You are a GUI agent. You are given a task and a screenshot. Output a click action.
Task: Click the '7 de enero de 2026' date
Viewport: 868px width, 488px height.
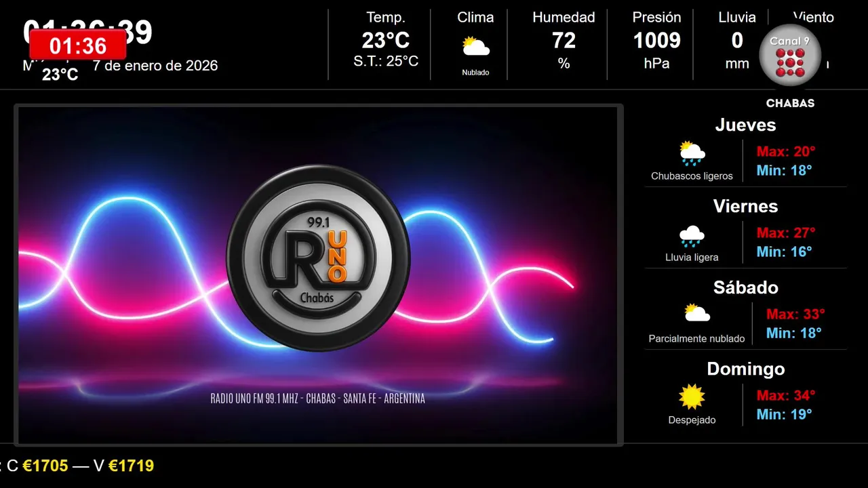pos(155,66)
